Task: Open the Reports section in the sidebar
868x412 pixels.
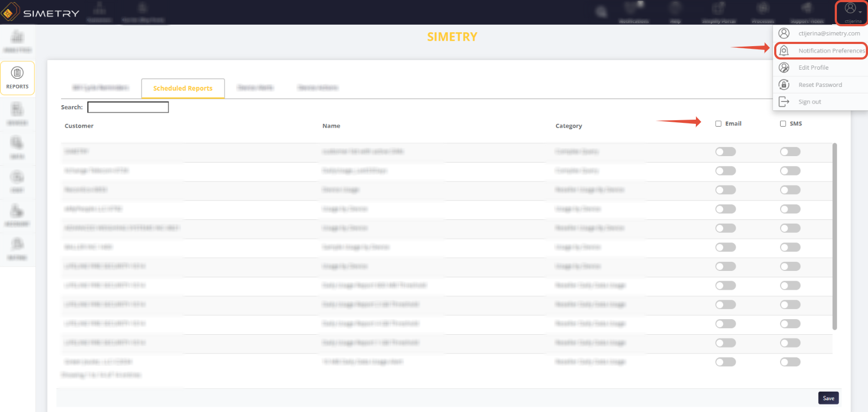Action: pyautogui.click(x=17, y=78)
